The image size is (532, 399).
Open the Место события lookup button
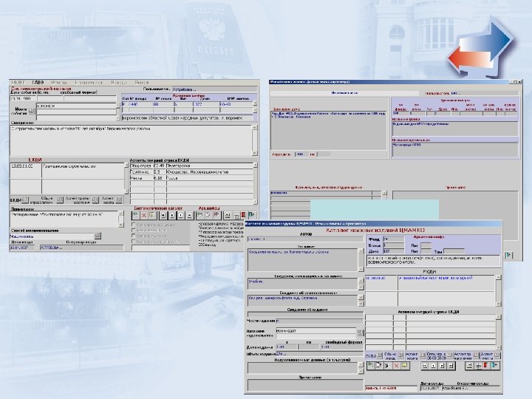point(32,111)
